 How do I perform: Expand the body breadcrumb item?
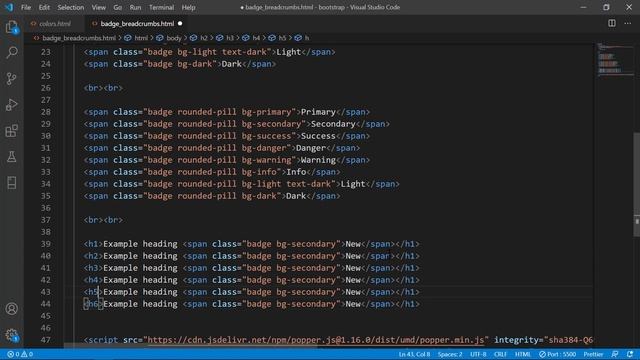click(173, 38)
